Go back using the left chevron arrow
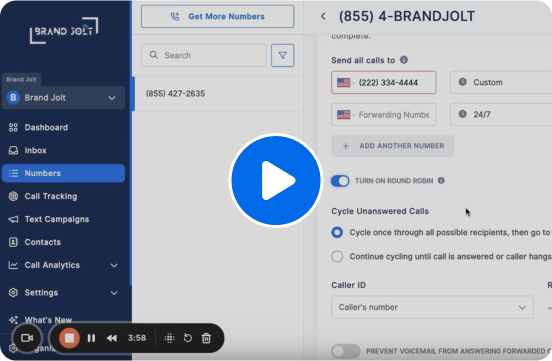The image size is (552, 361). [x=323, y=16]
